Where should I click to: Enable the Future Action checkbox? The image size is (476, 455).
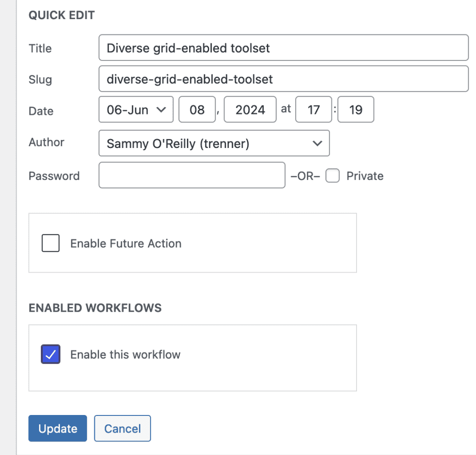tap(50, 243)
